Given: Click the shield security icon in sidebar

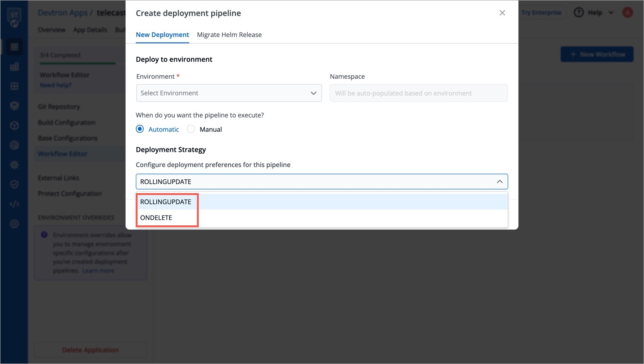Looking at the screenshot, I should pos(14,185).
